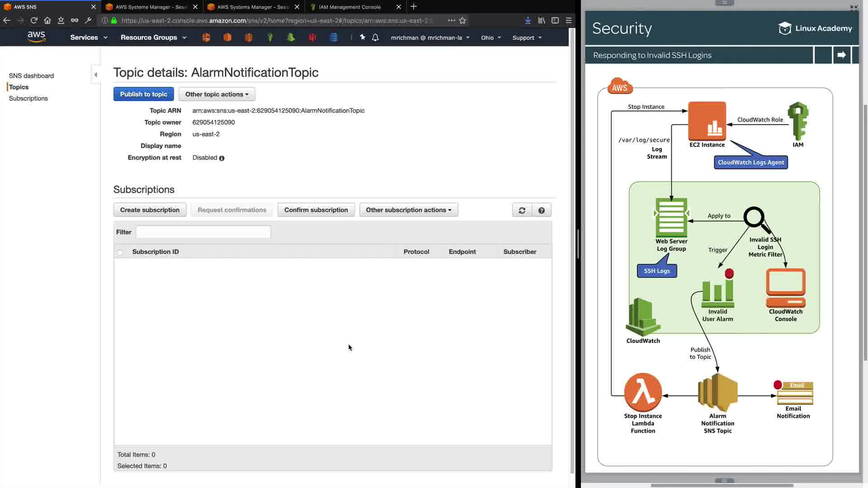Open the Ohio region selector
The height and width of the screenshot is (488, 868).
pos(491,38)
